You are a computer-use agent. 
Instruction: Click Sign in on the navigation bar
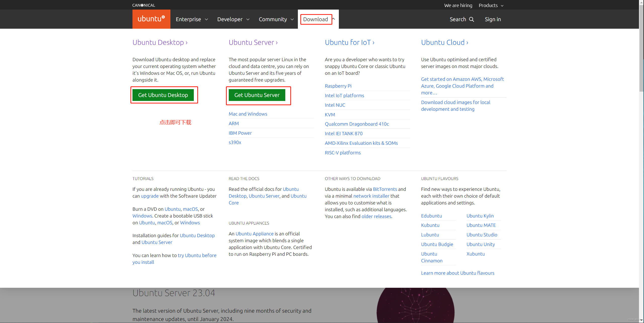(x=493, y=19)
